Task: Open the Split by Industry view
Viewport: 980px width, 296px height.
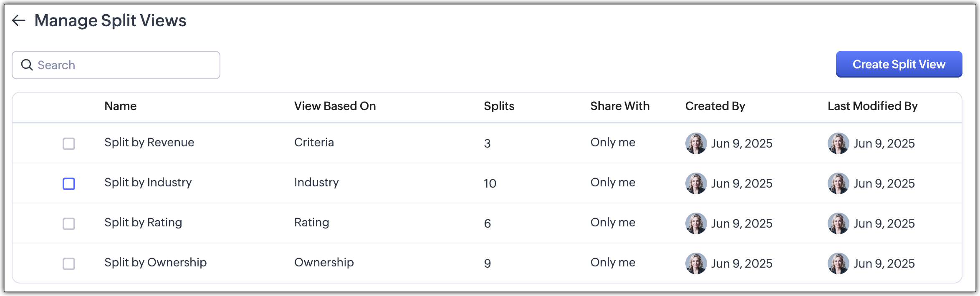Action: (148, 183)
